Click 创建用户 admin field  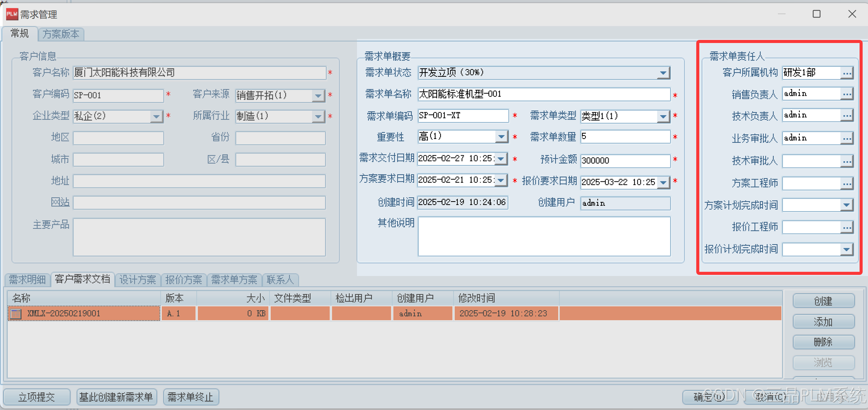coord(625,203)
